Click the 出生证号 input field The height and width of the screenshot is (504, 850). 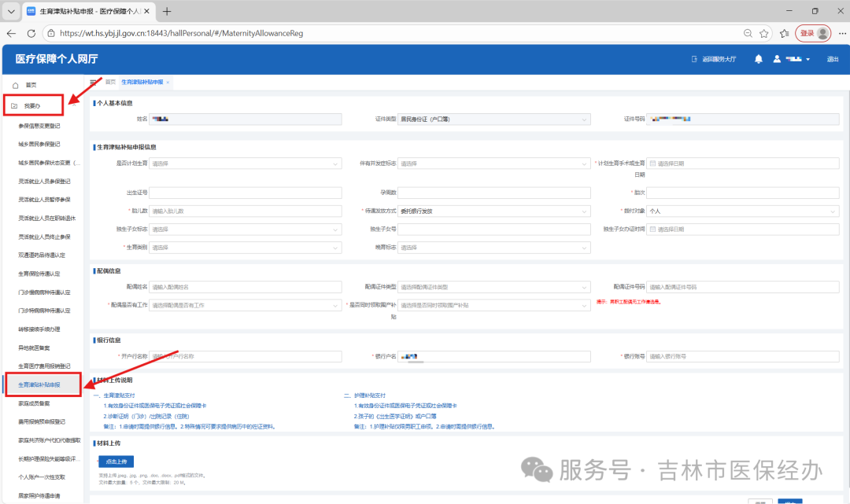245,193
